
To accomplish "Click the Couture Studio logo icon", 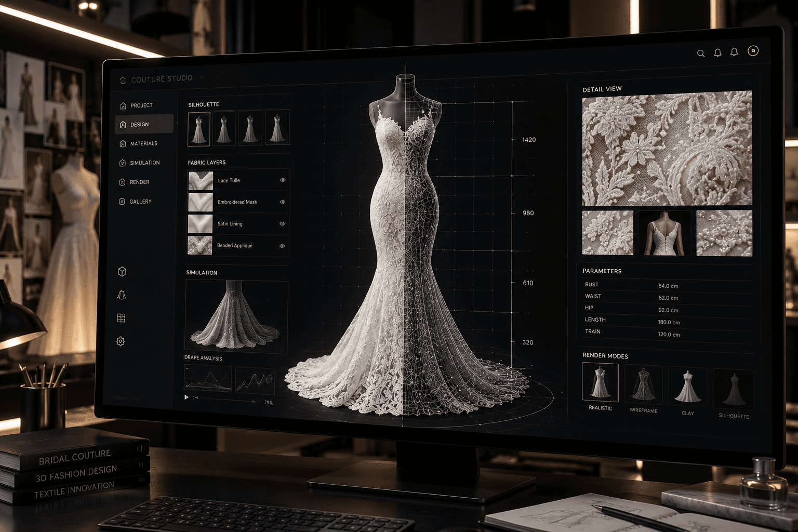I will click(123, 80).
